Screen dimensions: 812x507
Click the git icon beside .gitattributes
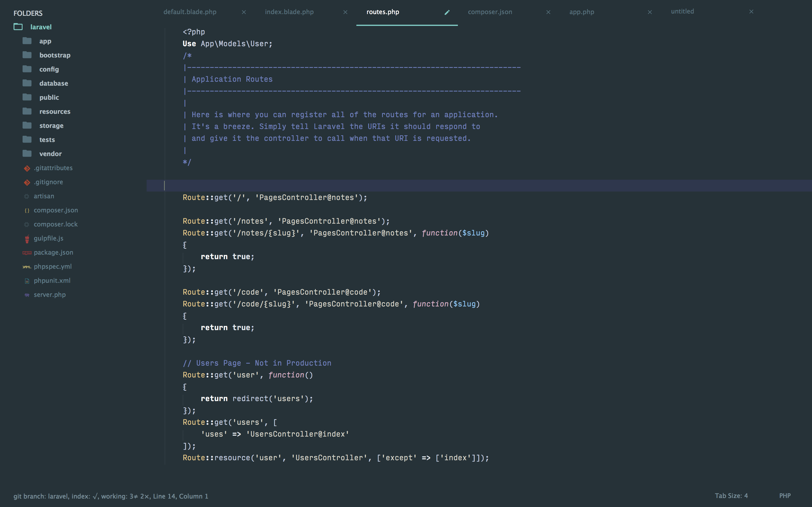(x=27, y=168)
